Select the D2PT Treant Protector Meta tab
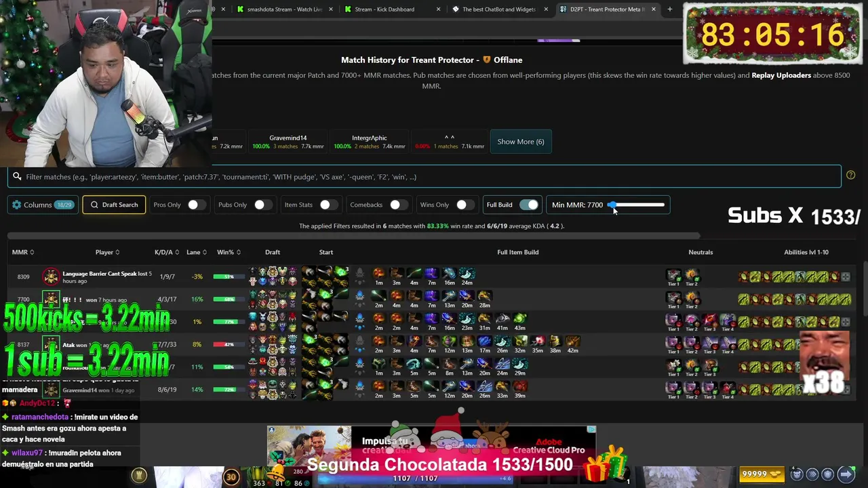 [x=608, y=9]
